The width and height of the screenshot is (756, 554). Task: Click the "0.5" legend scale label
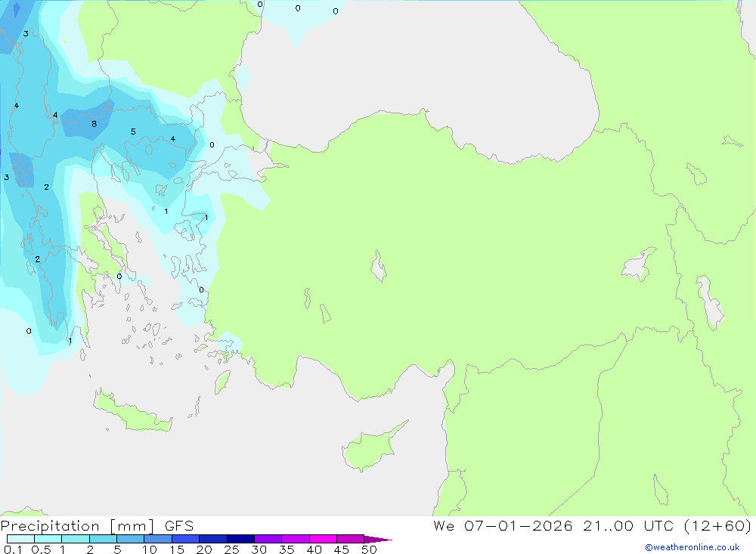(41, 549)
